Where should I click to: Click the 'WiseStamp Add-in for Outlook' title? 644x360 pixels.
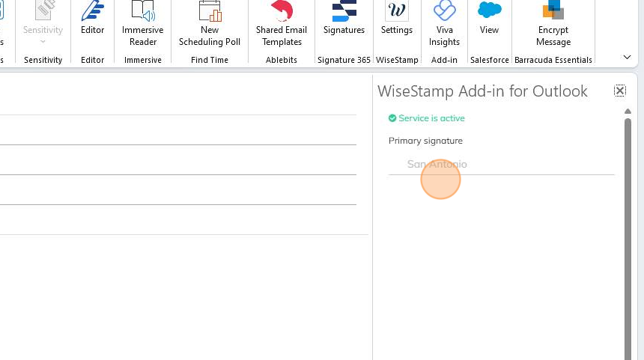coord(482,91)
